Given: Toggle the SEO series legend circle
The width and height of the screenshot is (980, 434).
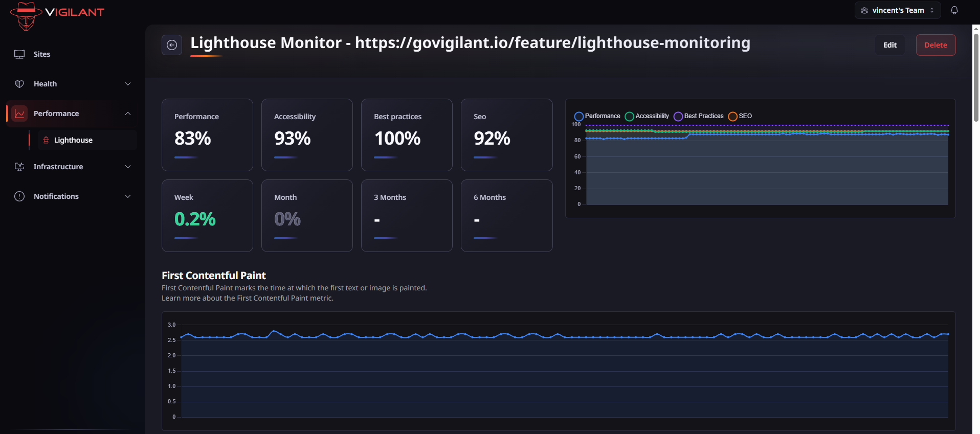Looking at the screenshot, I should point(732,117).
